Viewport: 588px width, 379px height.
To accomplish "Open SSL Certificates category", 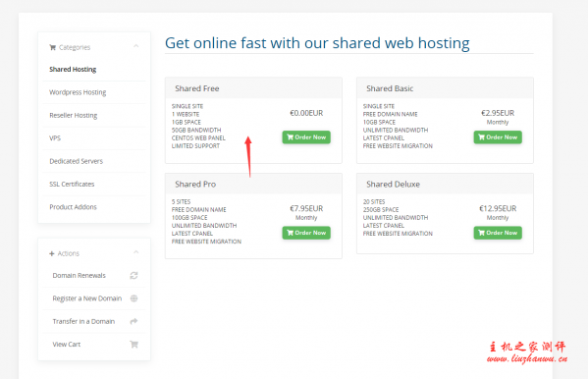I will (94, 184).
